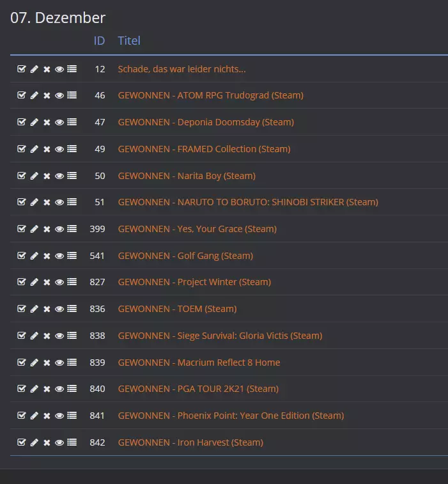This screenshot has width=448, height=484.
Task: Toggle check icon for TOEM row
Action: pyautogui.click(x=21, y=308)
